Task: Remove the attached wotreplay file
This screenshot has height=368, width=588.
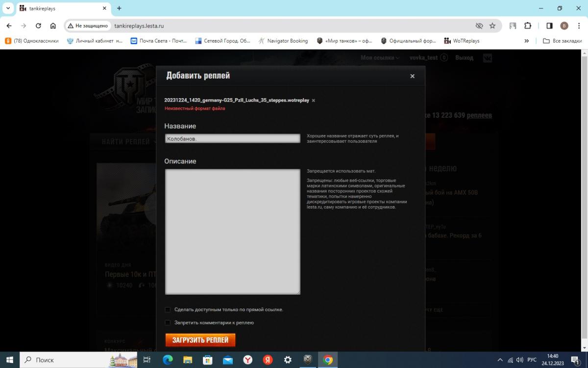Action: 314,101
